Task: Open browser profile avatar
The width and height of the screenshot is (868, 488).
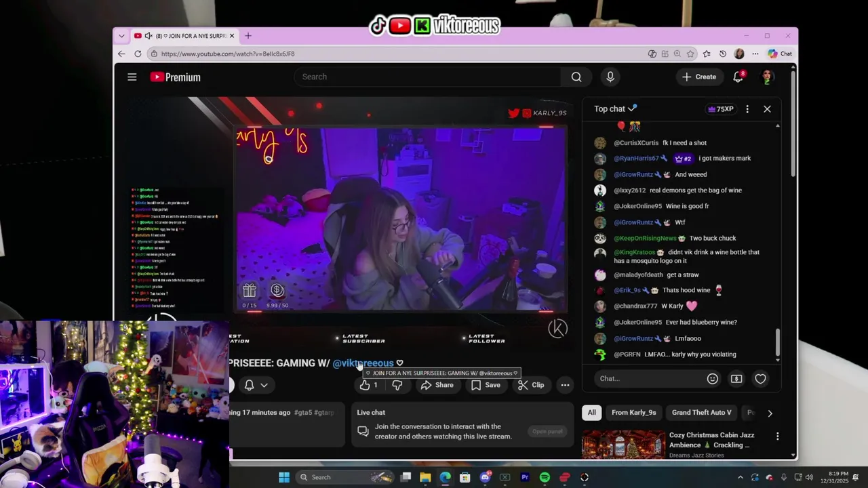Action: coord(739,54)
